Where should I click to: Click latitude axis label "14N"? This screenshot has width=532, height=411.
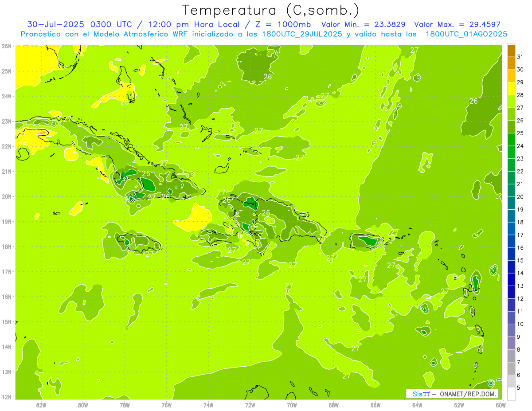point(6,347)
